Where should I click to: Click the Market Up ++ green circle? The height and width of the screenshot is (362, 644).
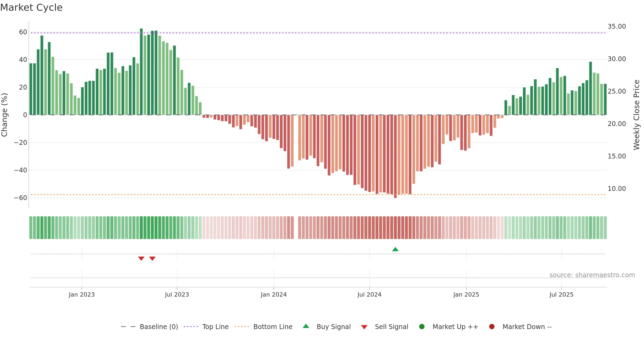coord(422,327)
